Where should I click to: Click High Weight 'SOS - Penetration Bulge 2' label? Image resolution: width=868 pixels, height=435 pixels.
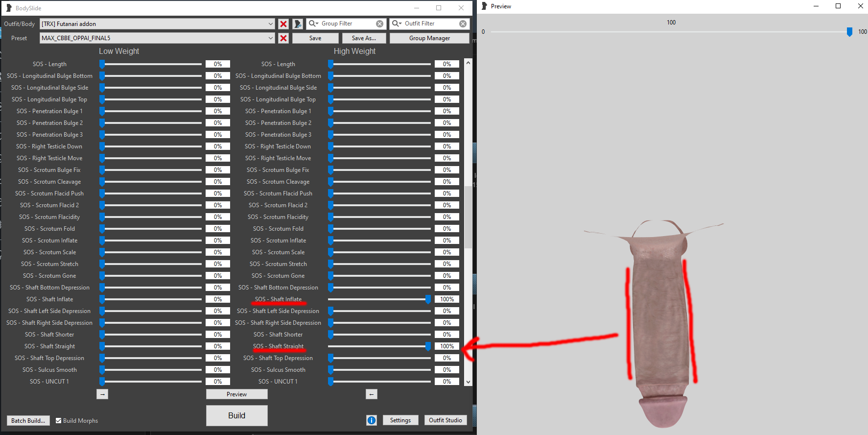coord(278,123)
